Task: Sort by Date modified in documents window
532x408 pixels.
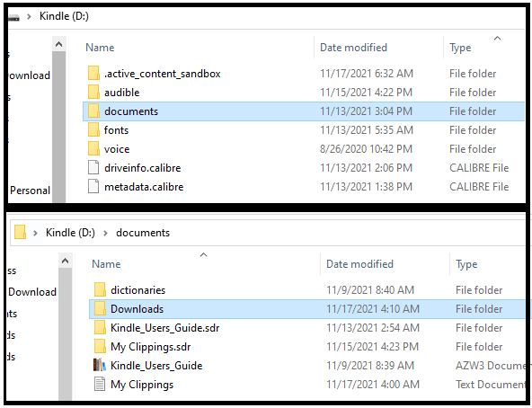Action: pyautogui.click(x=359, y=264)
